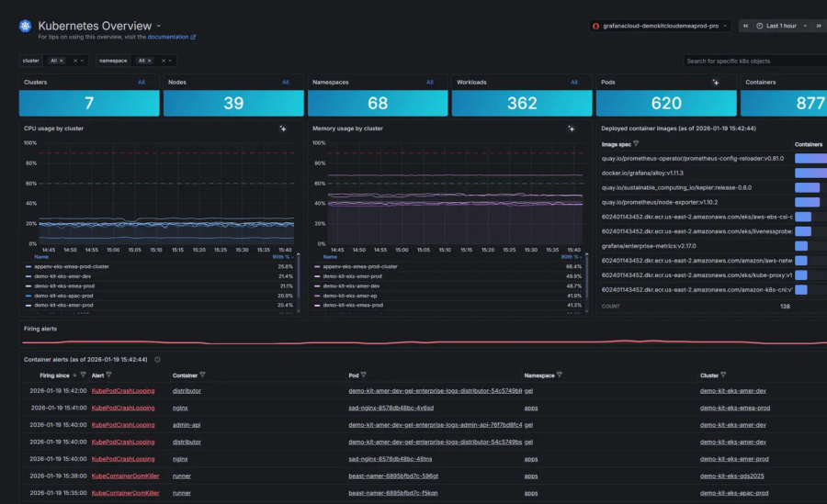Filter the Firing since column
This screenshot has height=504, width=827.
coord(83,375)
